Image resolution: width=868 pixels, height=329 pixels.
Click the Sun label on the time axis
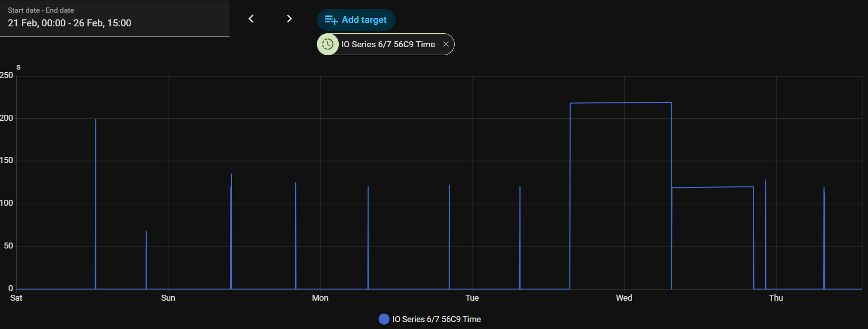click(168, 298)
